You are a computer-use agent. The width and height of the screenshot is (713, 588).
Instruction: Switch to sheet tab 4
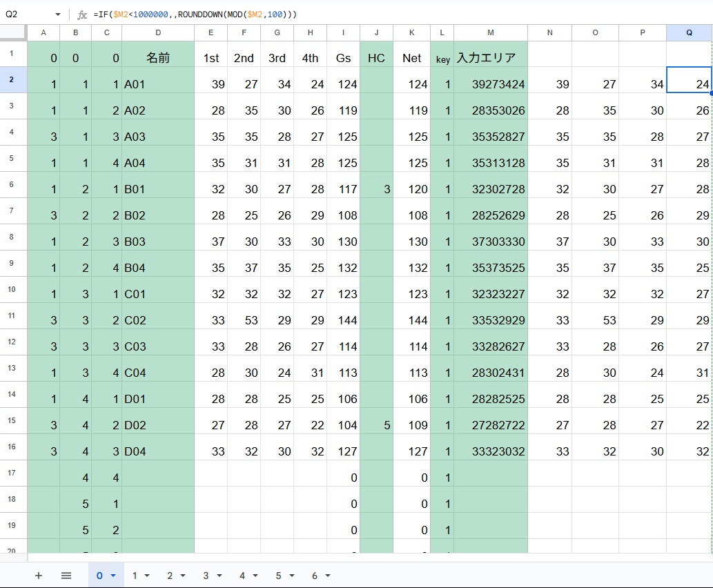[x=242, y=576]
